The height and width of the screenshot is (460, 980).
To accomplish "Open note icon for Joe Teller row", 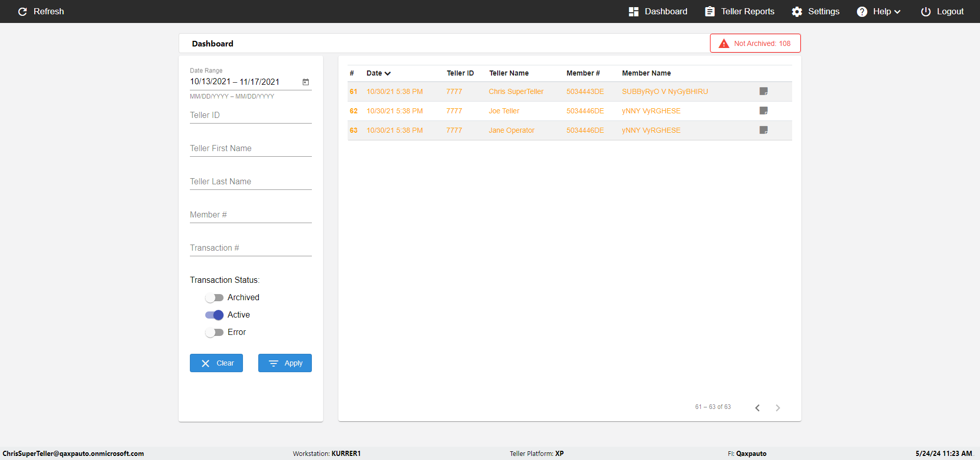I will click(764, 111).
